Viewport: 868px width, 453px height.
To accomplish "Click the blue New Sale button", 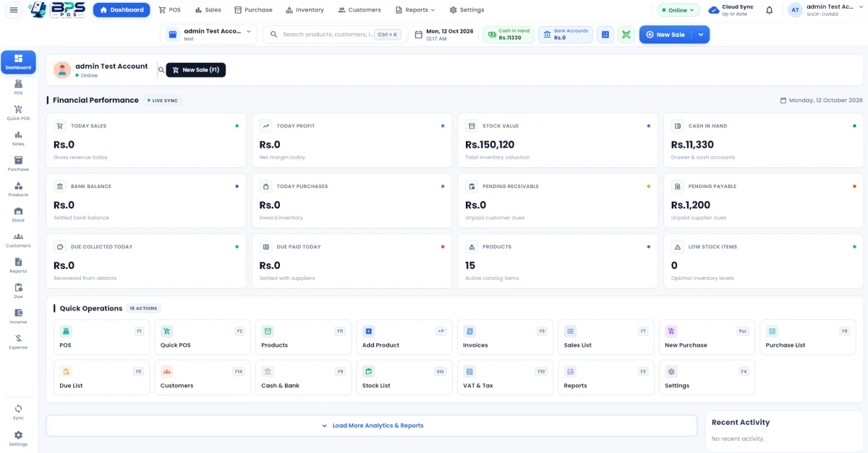I will 666,35.
